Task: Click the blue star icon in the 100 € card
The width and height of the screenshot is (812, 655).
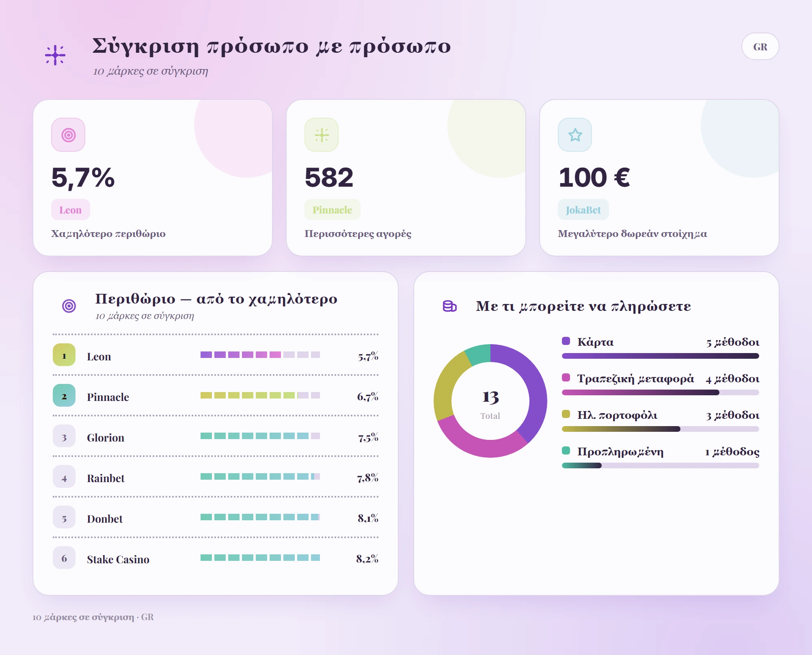Action: 575,135
